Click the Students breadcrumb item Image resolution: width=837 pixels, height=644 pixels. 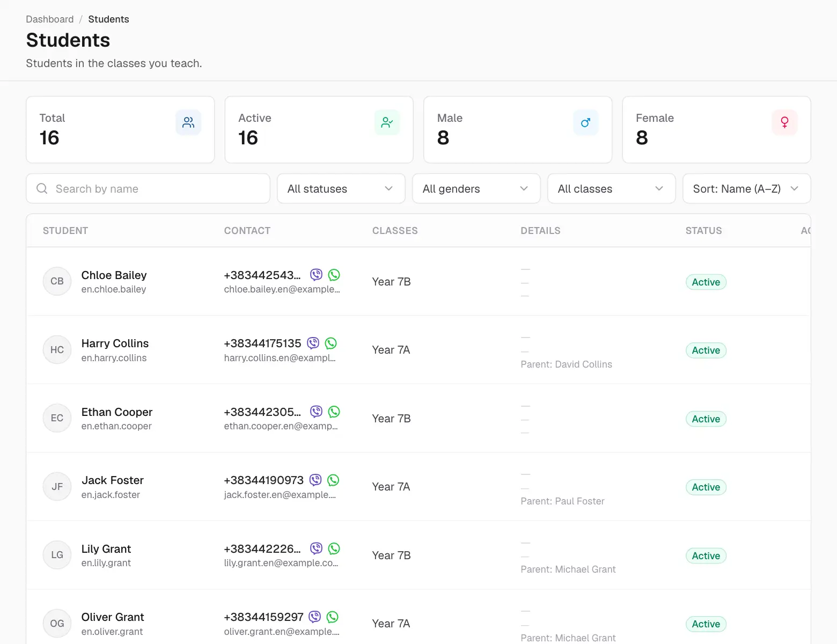point(108,19)
